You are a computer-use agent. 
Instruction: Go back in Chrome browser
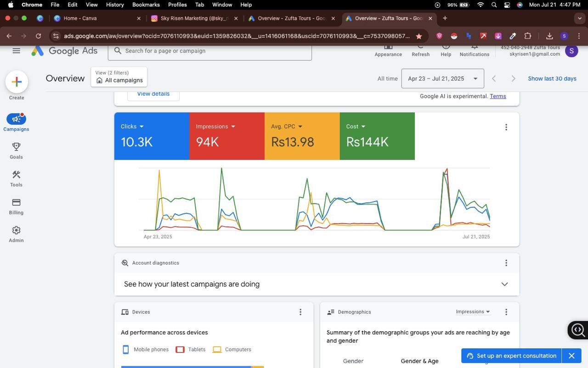point(9,36)
